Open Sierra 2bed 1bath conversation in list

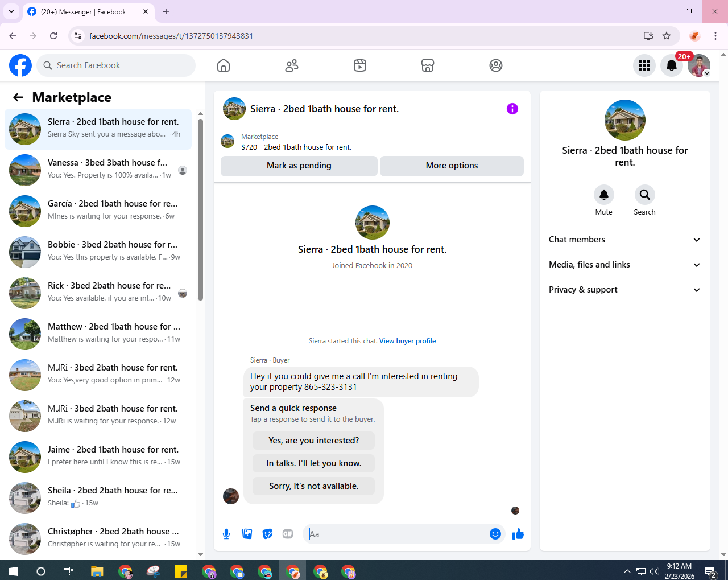click(x=98, y=129)
